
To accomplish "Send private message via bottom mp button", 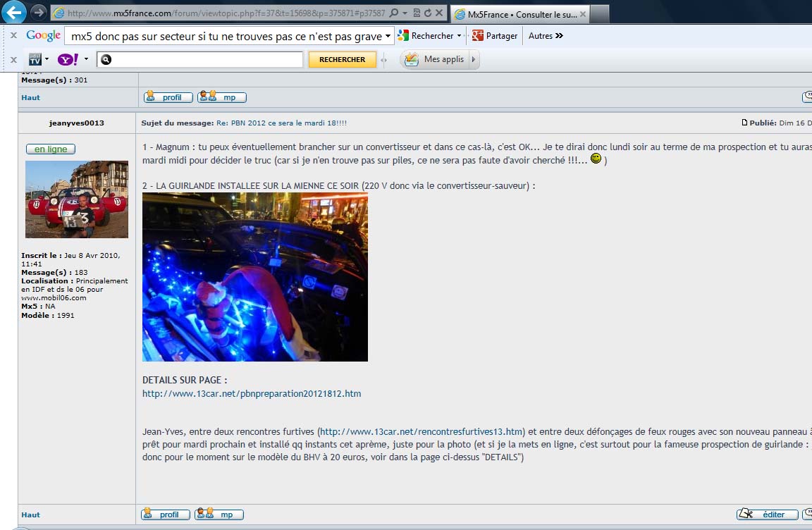I will click(x=219, y=514).
